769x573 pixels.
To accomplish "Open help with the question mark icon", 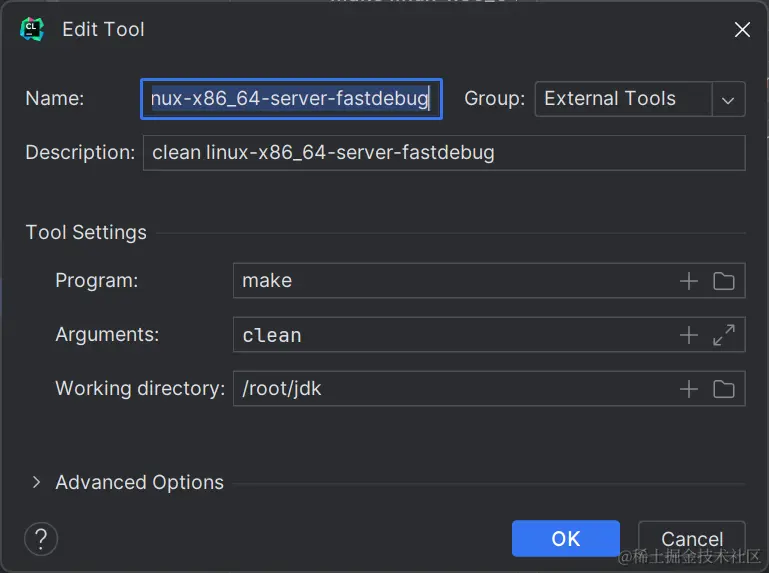I will tap(41, 538).
